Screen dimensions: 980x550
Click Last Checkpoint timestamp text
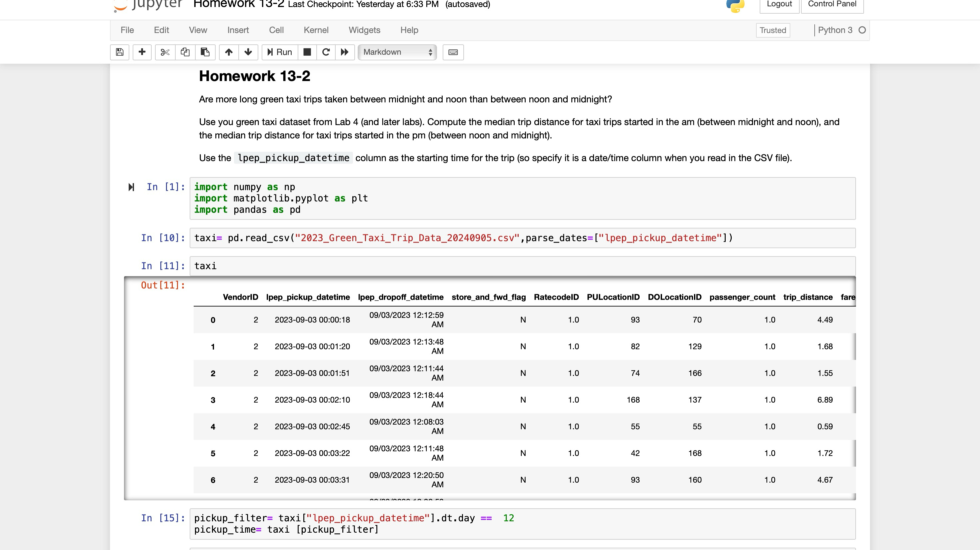[363, 5]
